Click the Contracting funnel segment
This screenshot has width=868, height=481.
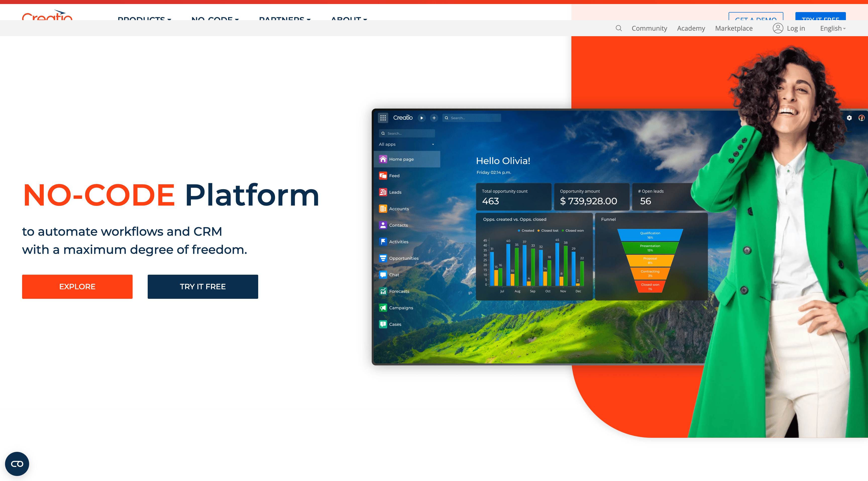point(650,273)
